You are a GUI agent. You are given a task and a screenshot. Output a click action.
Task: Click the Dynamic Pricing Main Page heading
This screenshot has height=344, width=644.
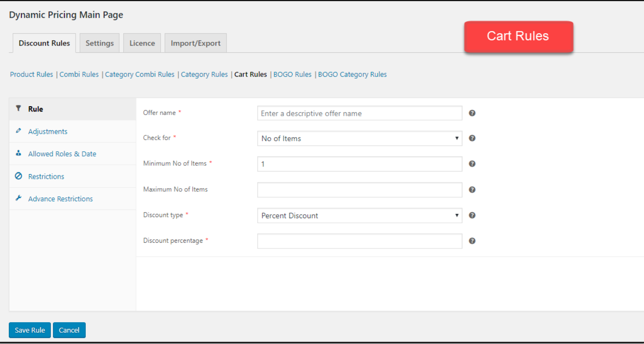[66, 15]
